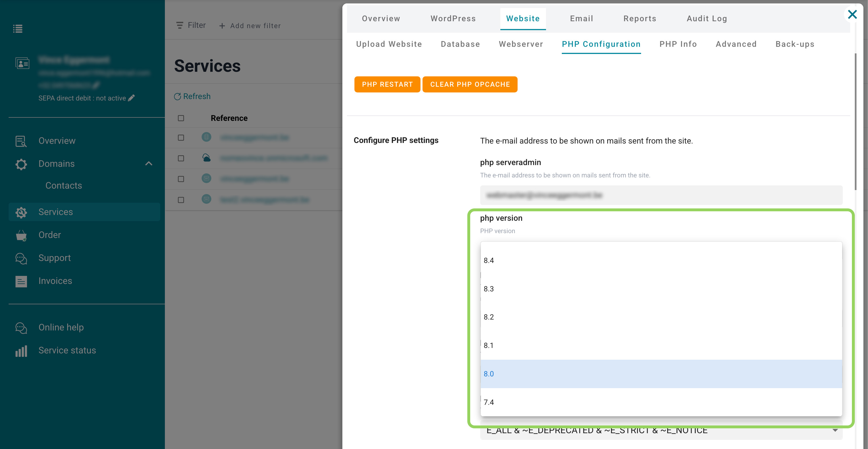Close the panel with the X icon

(x=852, y=14)
